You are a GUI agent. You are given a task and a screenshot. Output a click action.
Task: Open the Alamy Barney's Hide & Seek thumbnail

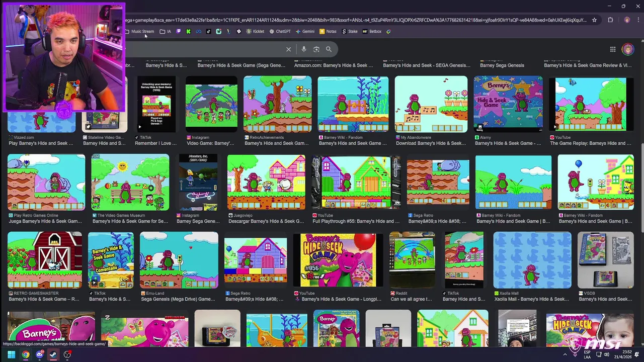[508, 104]
